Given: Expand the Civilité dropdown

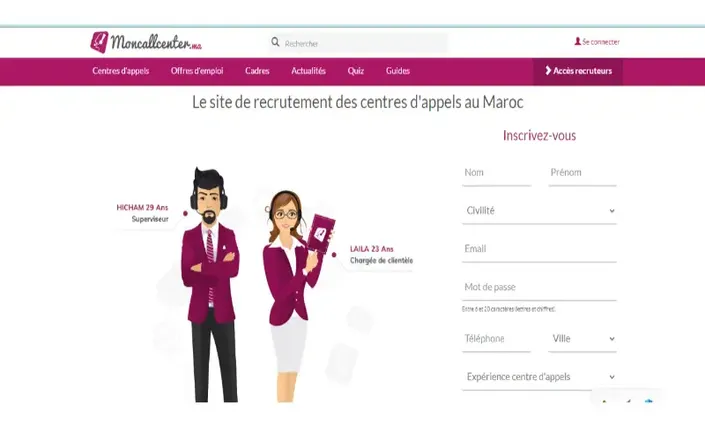Looking at the screenshot, I should pyautogui.click(x=539, y=211).
